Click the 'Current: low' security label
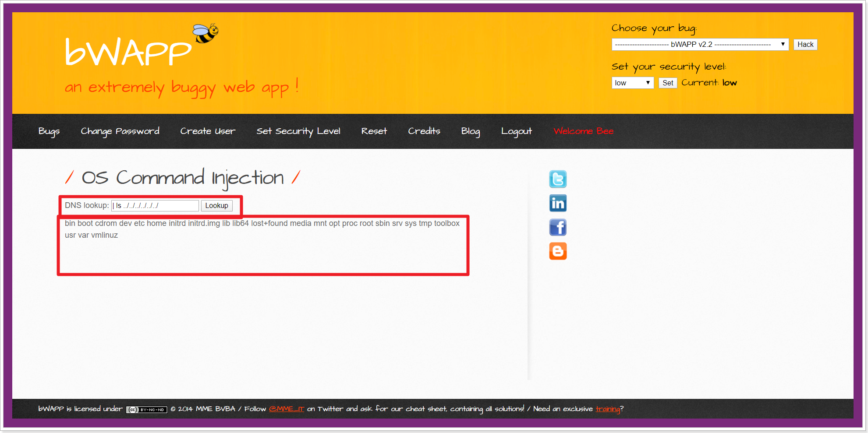The height and width of the screenshot is (433, 868). pyautogui.click(x=709, y=83)
